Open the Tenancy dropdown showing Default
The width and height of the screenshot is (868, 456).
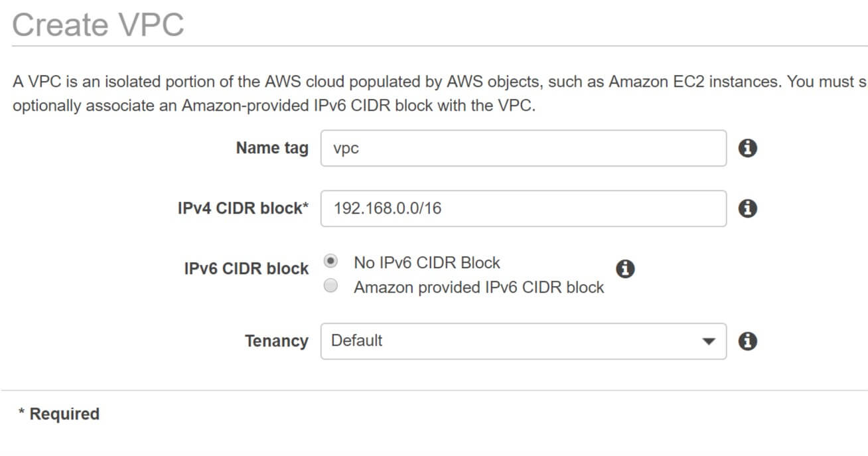[x=523, y=341]
